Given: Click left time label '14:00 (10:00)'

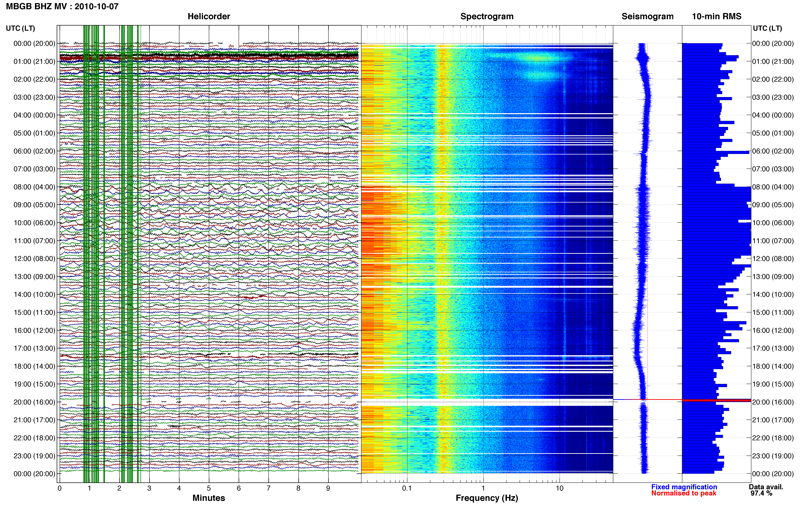Looking at the screenshot, I should (x=34, y=295).
